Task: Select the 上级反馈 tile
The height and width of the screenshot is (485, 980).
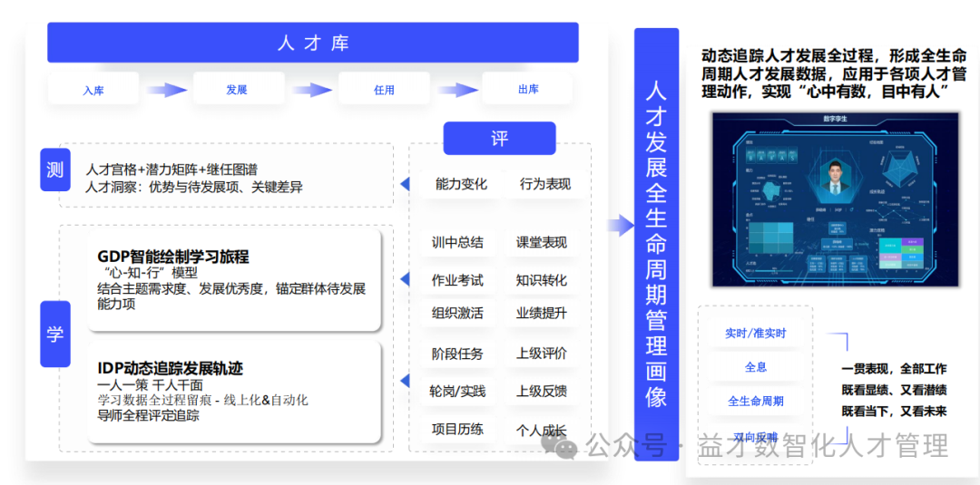Action: click(541, 392)
